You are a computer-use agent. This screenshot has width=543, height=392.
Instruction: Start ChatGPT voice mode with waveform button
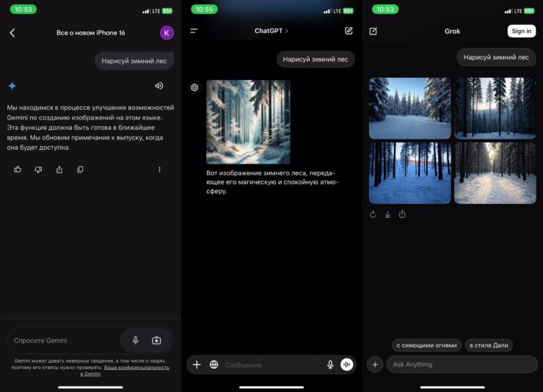(347, 365)
